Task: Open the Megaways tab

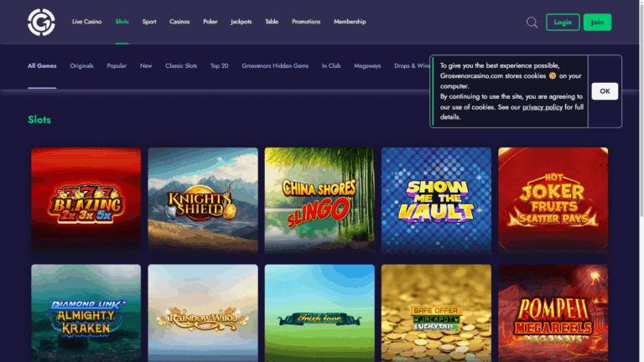Action: point(367,65)
